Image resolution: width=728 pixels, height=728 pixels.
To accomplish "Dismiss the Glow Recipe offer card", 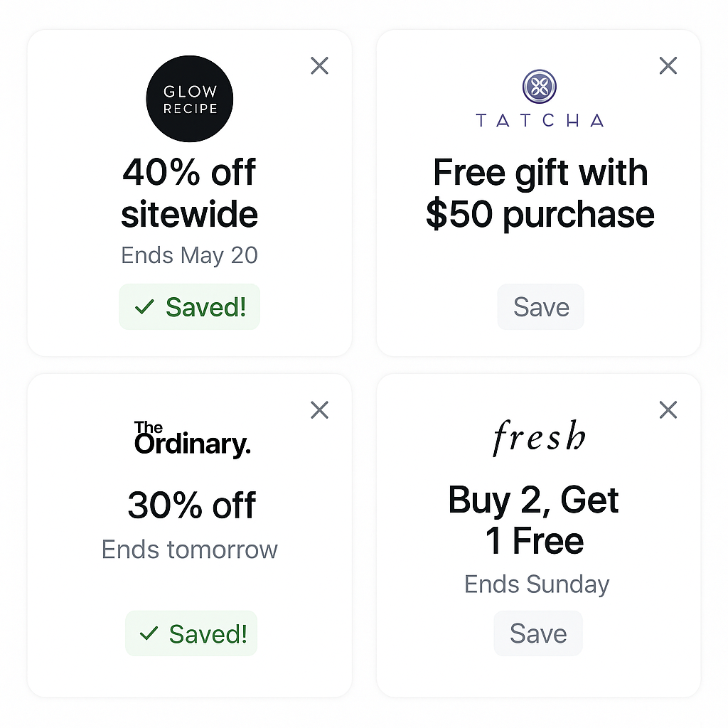I will coord(319,65).
